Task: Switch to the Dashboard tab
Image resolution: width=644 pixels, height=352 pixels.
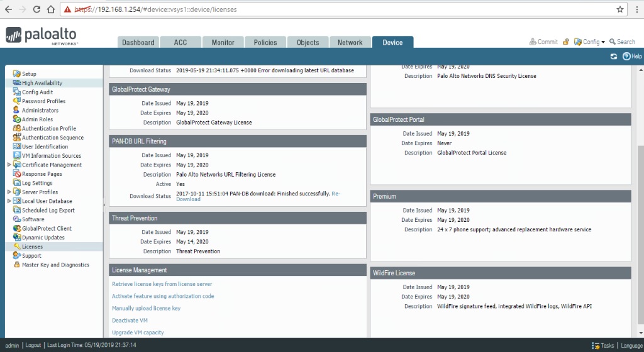Action: [138, 42]
